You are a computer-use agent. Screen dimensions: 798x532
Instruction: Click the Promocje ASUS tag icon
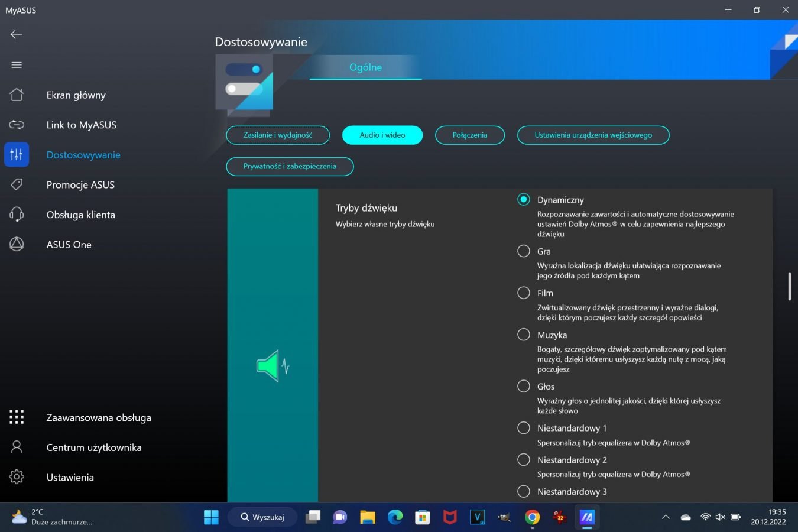(x=17, y=184)
